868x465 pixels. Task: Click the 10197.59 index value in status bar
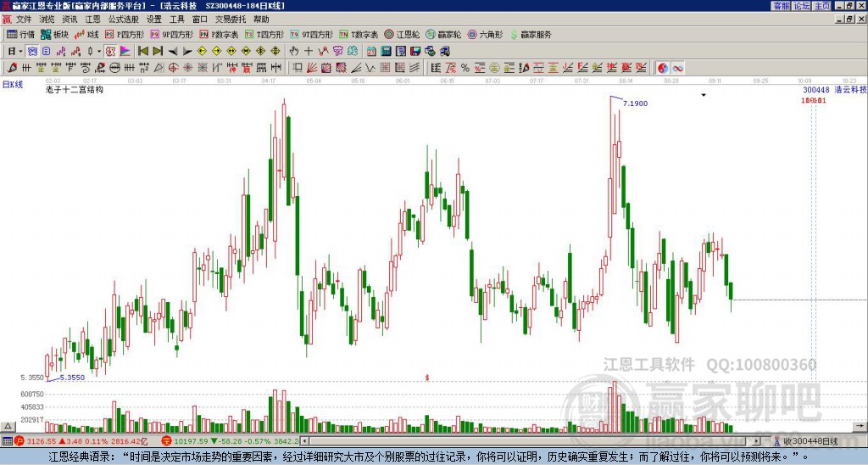point(191,441)
